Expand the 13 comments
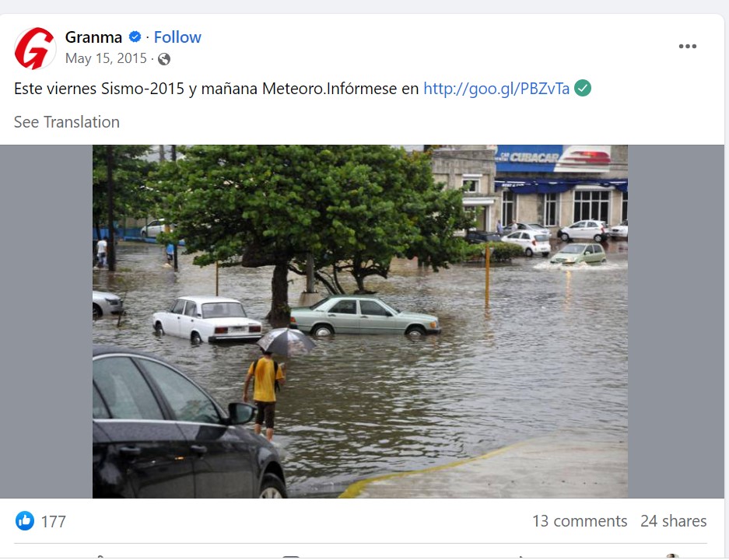The width and height of the screenshot is (729, 560). tap(580, 521)
